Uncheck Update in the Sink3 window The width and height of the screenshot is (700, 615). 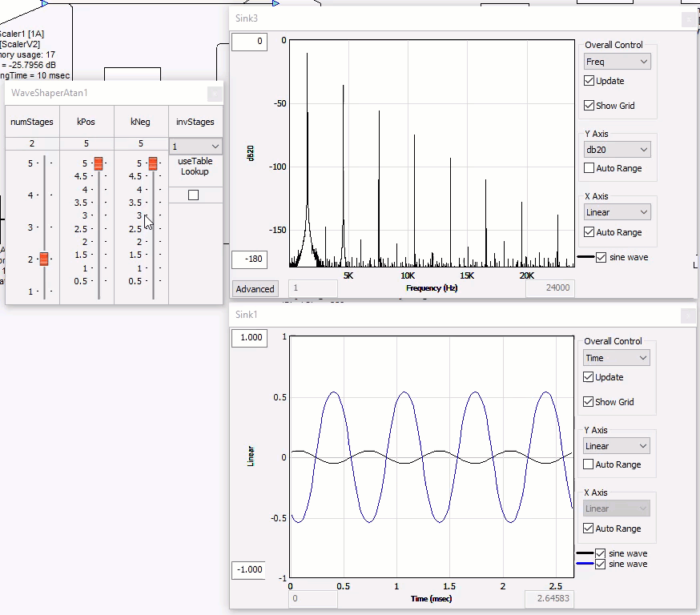[589, 81]
